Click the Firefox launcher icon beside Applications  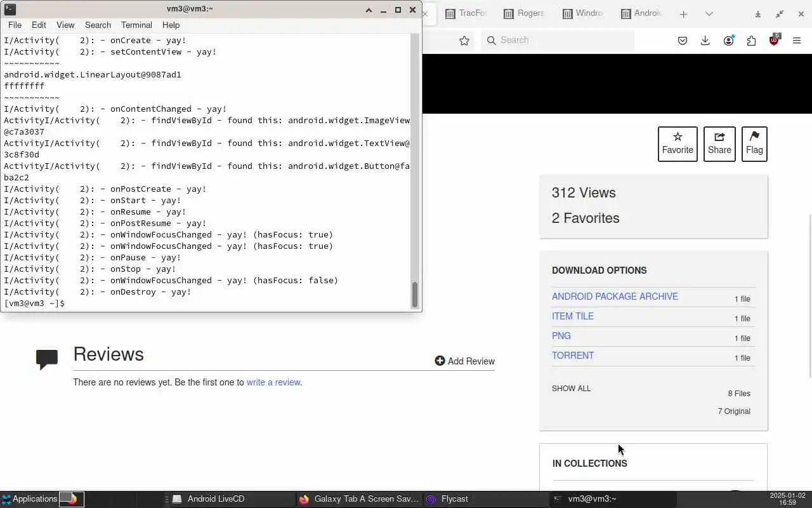click(x=73, y=499)
